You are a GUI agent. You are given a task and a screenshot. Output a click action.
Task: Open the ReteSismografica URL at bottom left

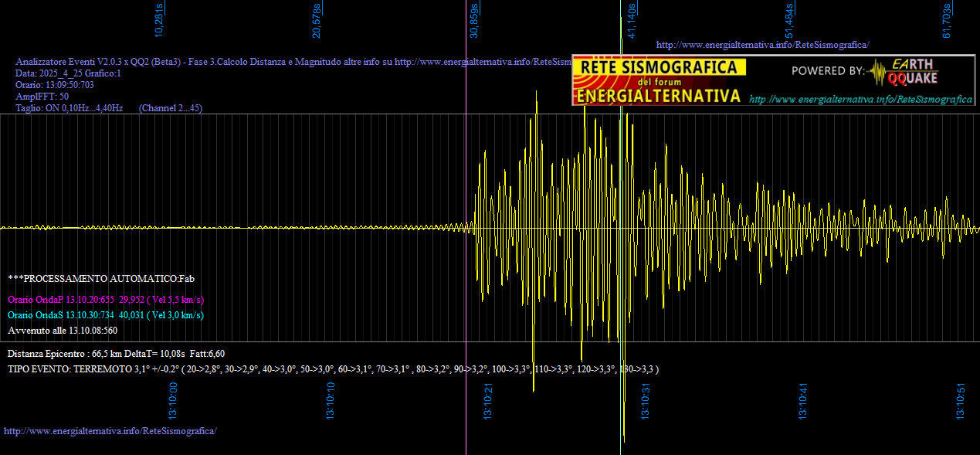[x=110, y=430]
